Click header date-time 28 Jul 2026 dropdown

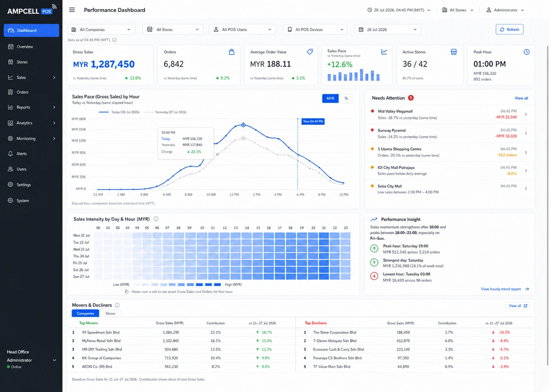(x=399, y=10)
